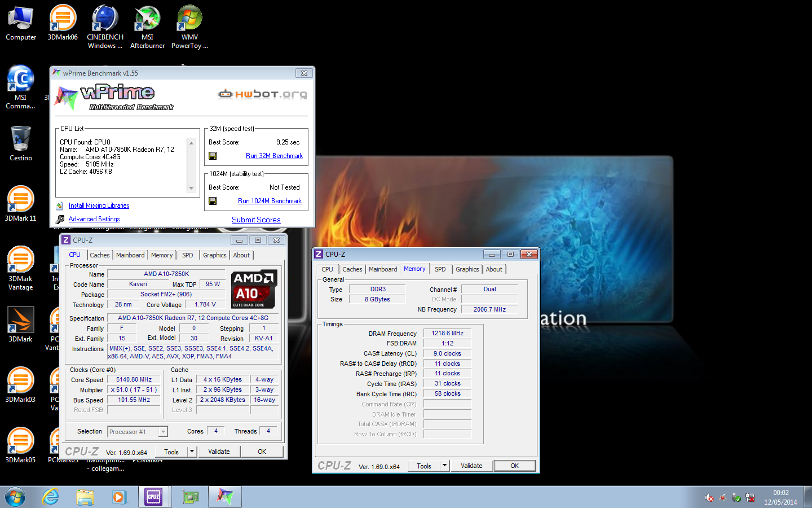This screenshot has height=508, width=812.
Task: Open the Computer desktop icon
Action: [x=21, y=23]
